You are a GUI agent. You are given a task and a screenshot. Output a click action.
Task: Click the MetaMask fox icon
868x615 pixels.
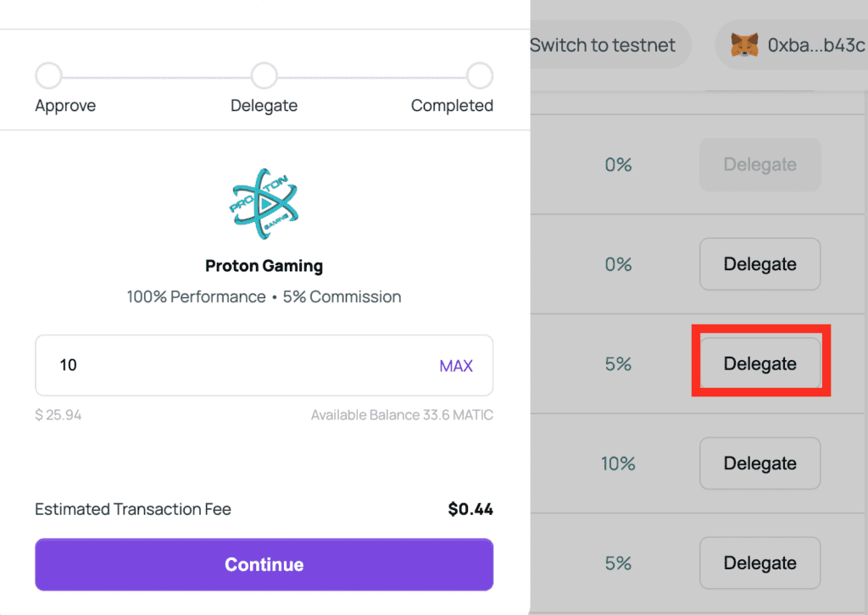(x=746, y=45)
